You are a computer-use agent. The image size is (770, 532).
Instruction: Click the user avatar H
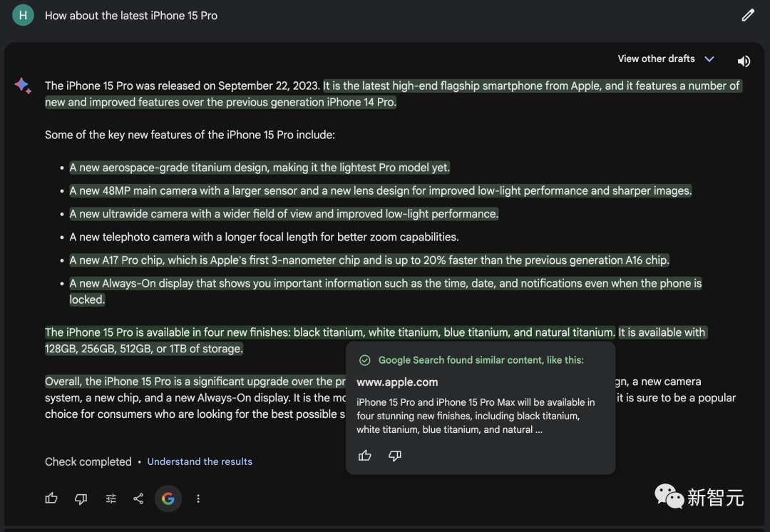tap(23, 15)
